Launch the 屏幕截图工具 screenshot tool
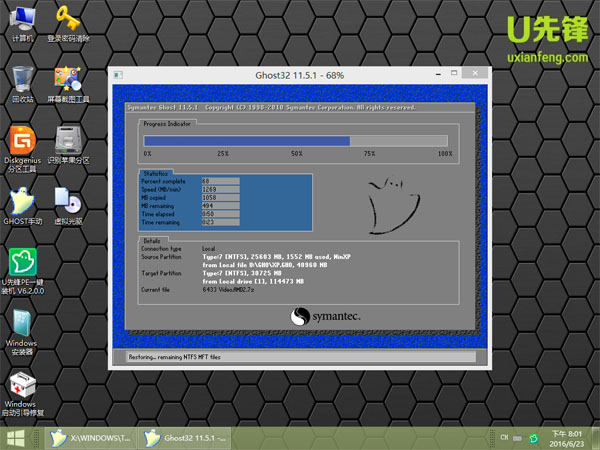This screenshot has width=600, height=450. [x=68, y=80]
